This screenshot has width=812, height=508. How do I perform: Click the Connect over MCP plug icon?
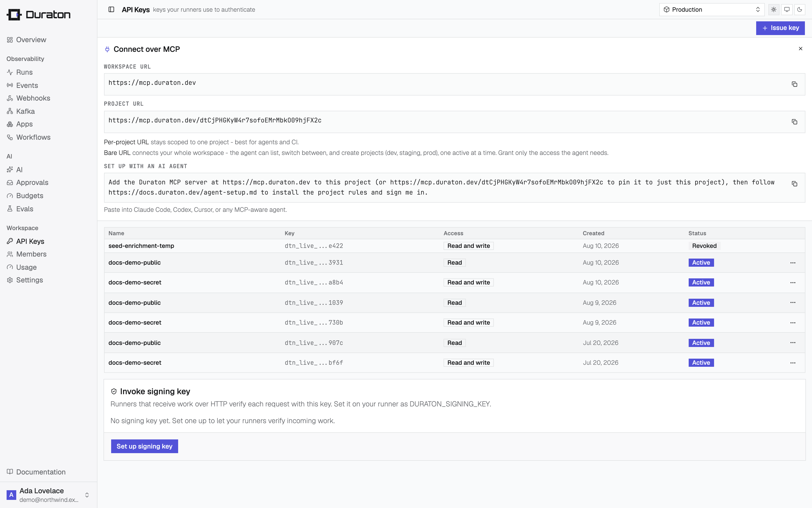point(107,49)
